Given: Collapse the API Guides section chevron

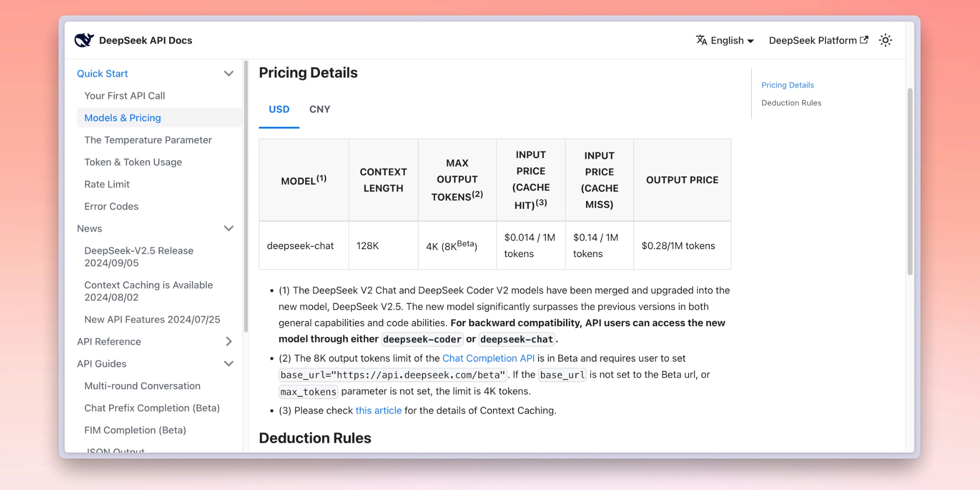Looking at the screenshot, I should [x=228, y=364].
